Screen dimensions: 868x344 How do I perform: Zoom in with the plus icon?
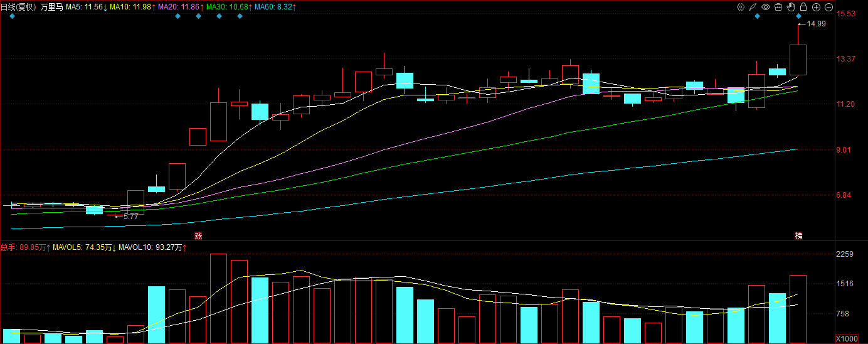tap(816, 7)
